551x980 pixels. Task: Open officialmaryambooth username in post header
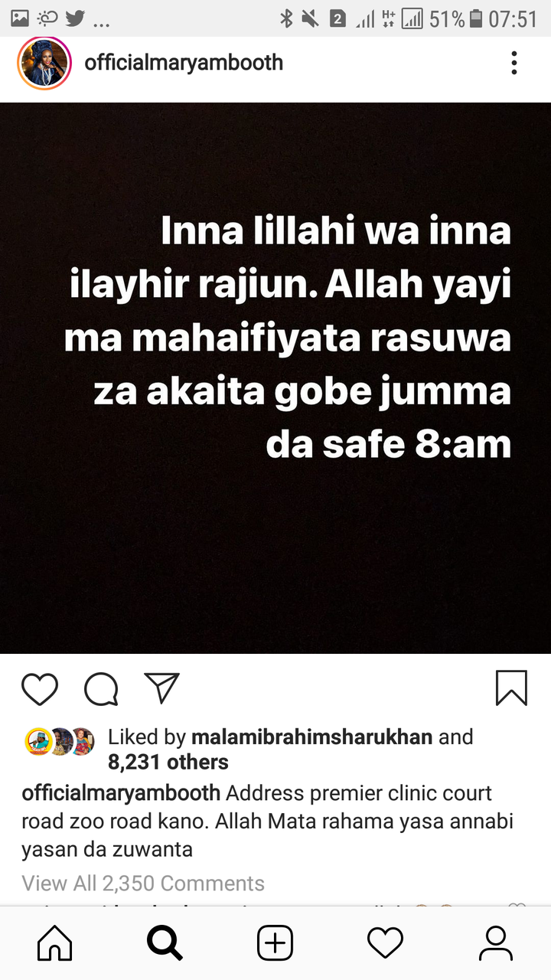[x=184, y=63]
